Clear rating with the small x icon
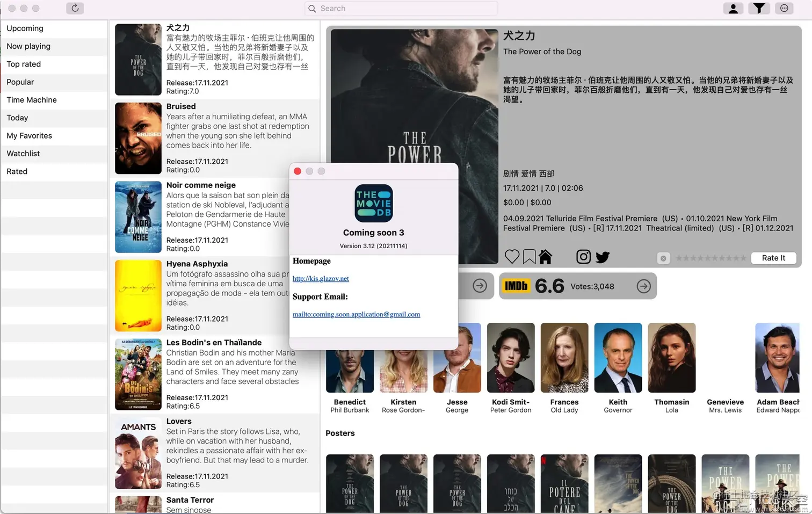The image size is (812, 514). click(x=663, y=258)
